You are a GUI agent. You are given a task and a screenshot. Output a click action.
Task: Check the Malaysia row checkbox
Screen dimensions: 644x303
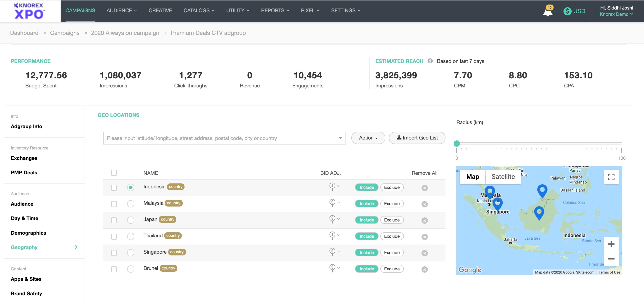pos(114,204)
